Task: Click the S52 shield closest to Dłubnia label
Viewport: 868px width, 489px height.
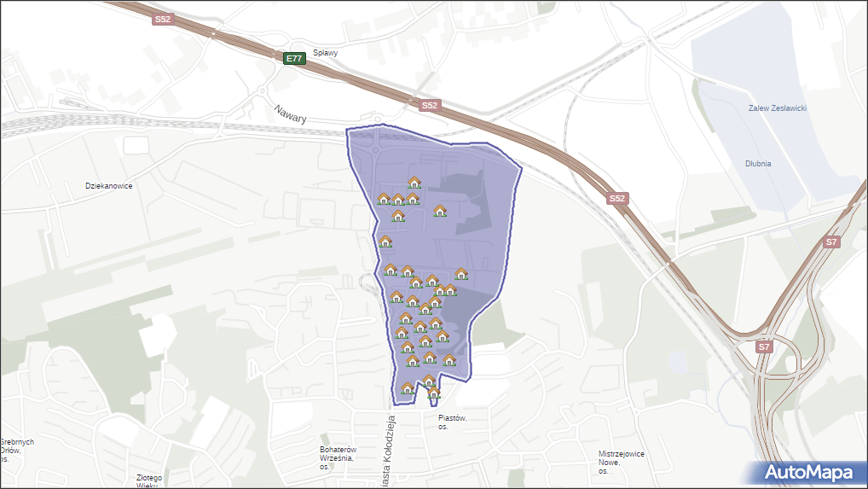Action: [x=617, y=198]
